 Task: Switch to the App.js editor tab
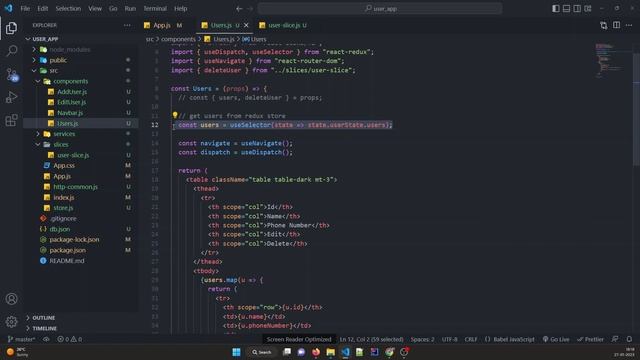162,25
